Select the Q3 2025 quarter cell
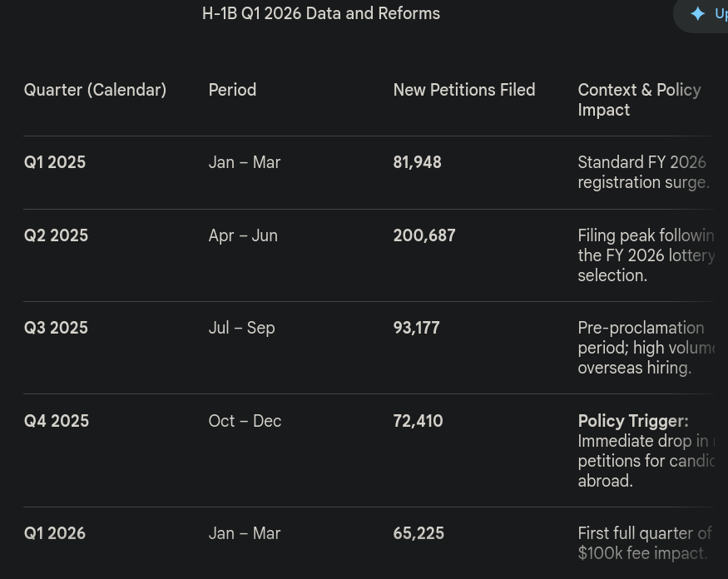Image resolution: width=728 pixels, height=579 pixels. (x=56, y=329)
